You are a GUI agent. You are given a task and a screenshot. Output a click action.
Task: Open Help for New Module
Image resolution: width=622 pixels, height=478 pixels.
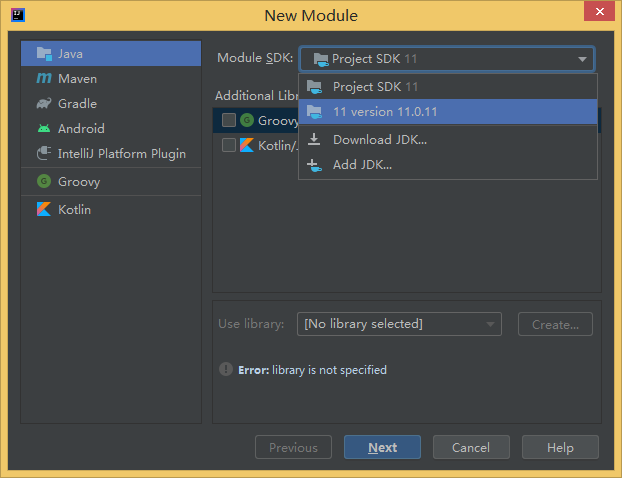pos(560,447)
